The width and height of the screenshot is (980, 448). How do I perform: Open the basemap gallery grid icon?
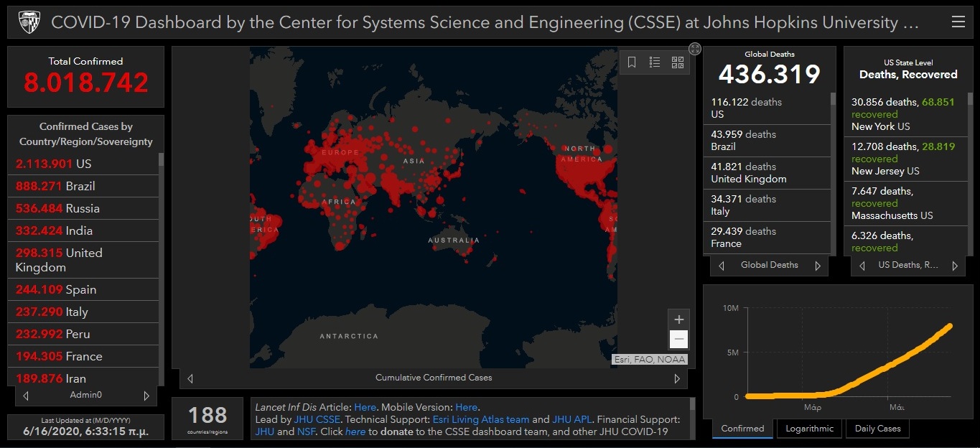tap(678, 62)
